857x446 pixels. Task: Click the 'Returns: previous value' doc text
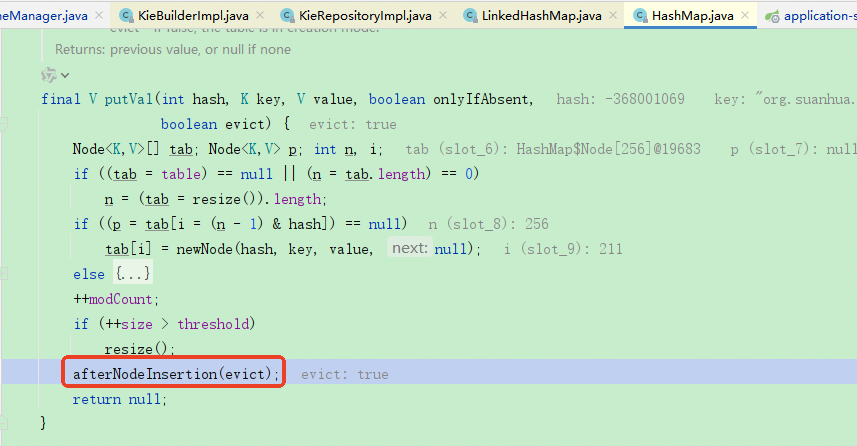pos(173,50)
